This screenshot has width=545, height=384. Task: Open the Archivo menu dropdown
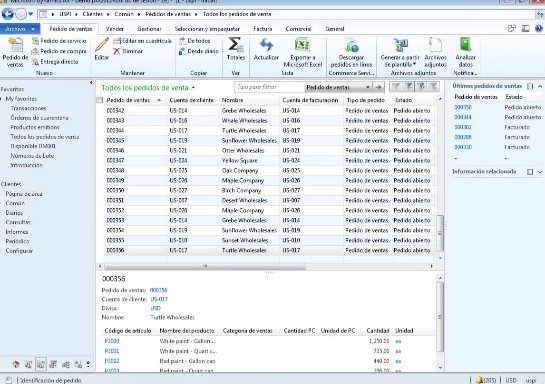pos(20,29)
